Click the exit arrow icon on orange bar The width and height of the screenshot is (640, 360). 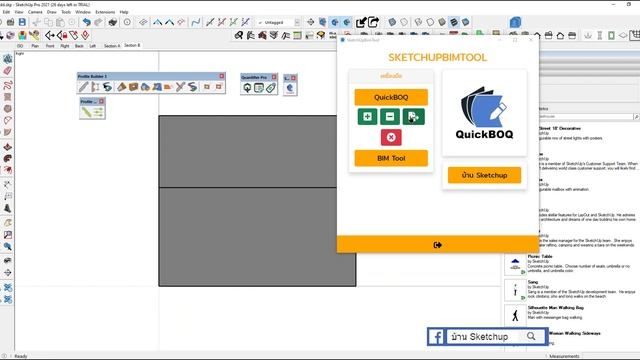(438, 245)
